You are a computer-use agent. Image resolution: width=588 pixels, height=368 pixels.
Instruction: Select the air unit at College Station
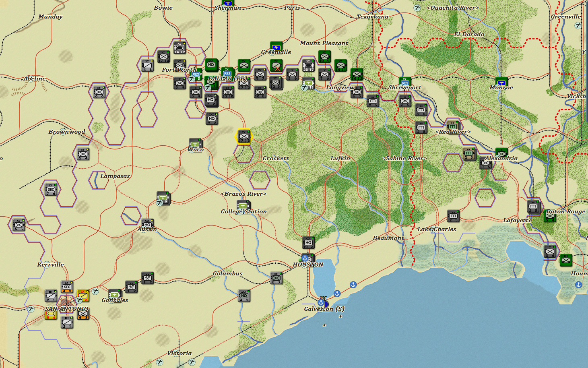click(243, 205)
